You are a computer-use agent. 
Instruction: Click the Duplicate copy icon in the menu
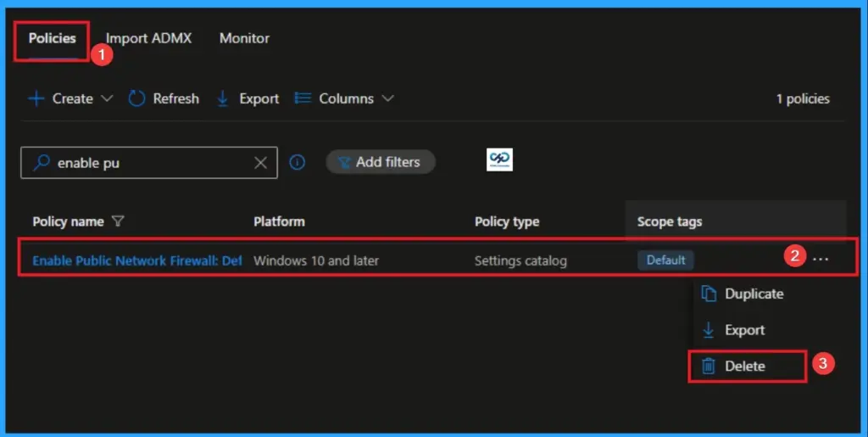coord(709,294)
